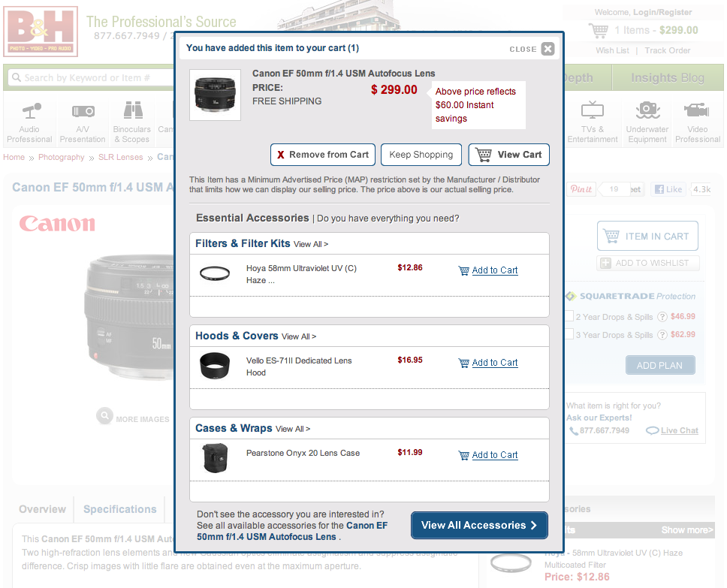Open Ask our Experts link
The width and height of the screenshot is (727, 588).
click(x=599, y=418)
